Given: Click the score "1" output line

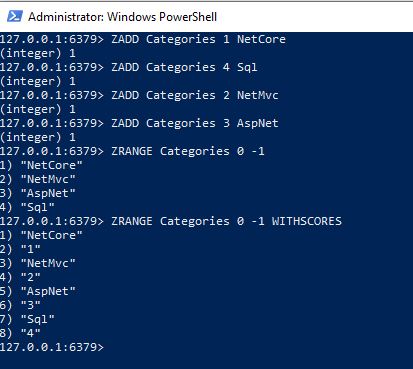Looking at the screenshot, I should coord(20,249).
